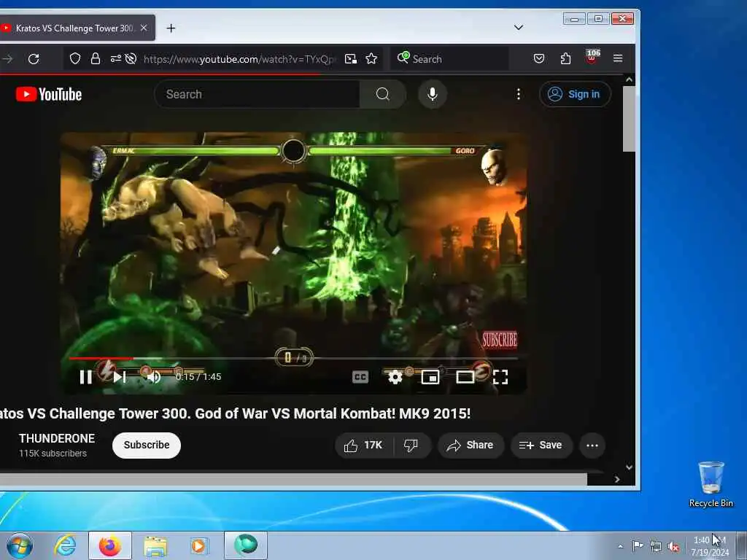Screen dimensions: 747x560
Task: Submit YouTube search magnifier button
Action: coord(382,94)
